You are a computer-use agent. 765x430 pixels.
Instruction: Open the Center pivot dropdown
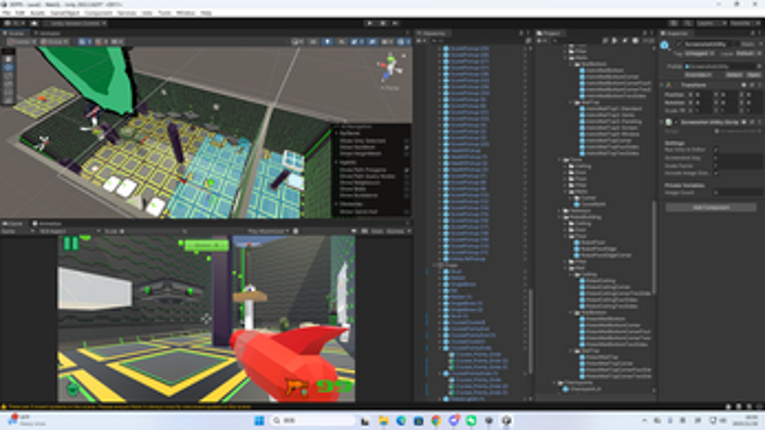click(x=22, y=42)
